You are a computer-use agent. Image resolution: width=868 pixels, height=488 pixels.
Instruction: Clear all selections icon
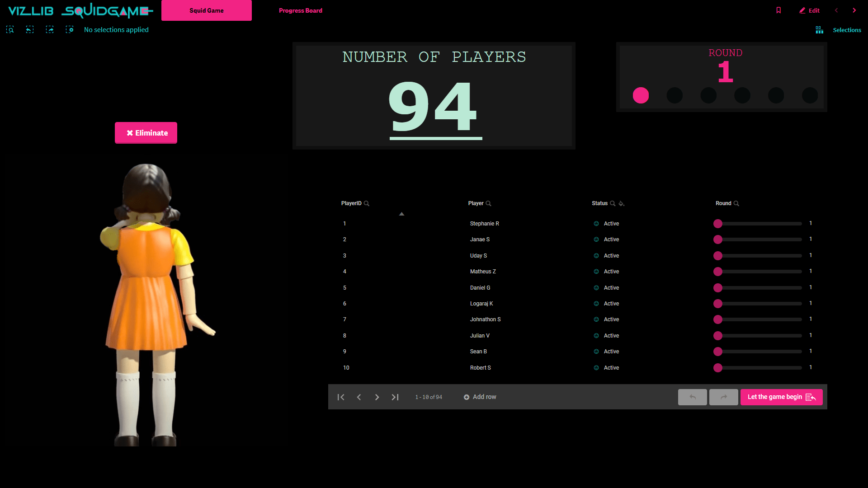pos(70,30)
